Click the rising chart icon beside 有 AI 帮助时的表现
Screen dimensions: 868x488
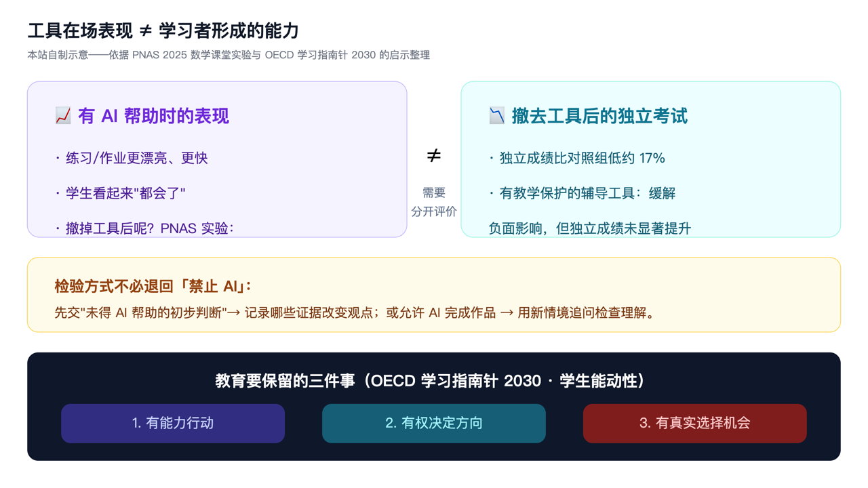(63, 116)
